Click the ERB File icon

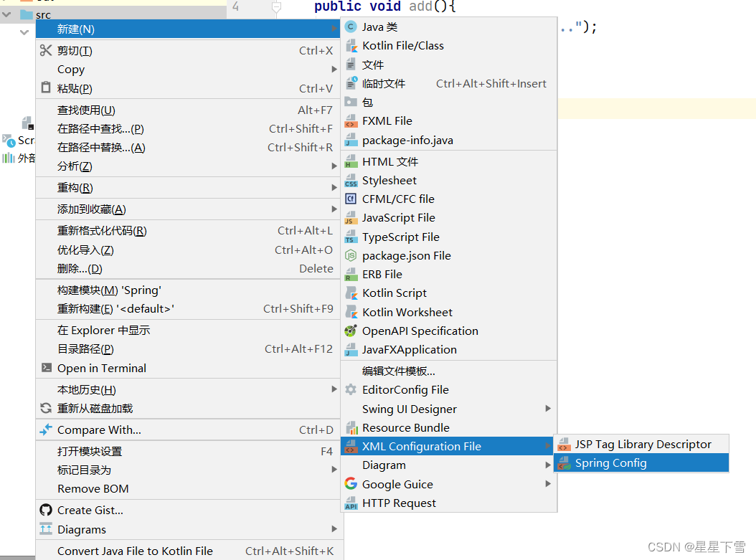coord(351,274)
